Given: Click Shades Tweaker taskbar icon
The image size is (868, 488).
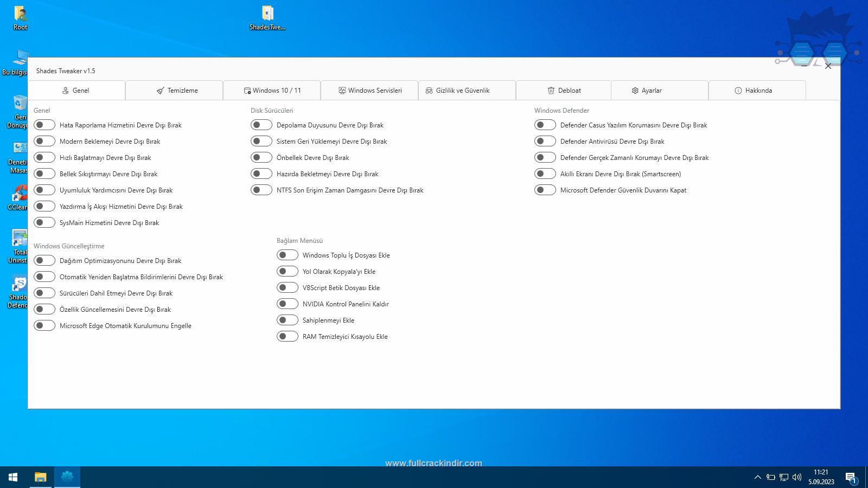Looking at the screenshot, I should 67,477.
